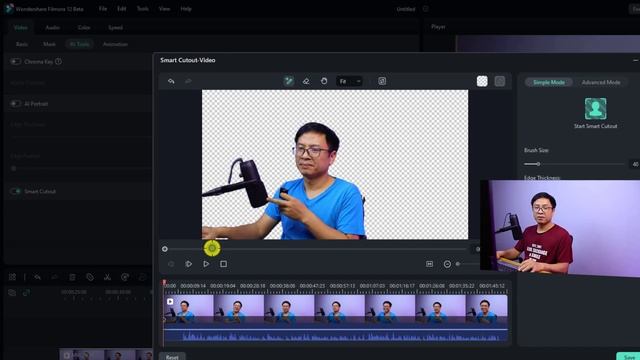Zoom out the cutout timeline

(447, 264)
